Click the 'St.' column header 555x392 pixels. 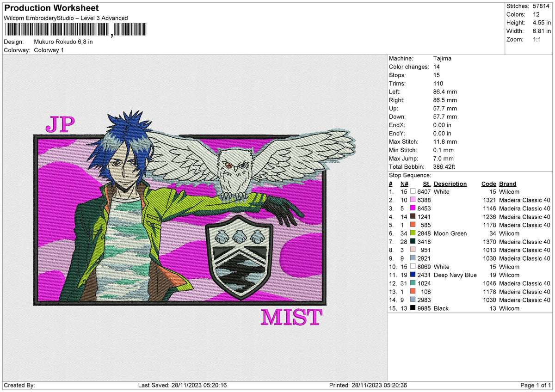pyautogui.click(x=427, y=184)
